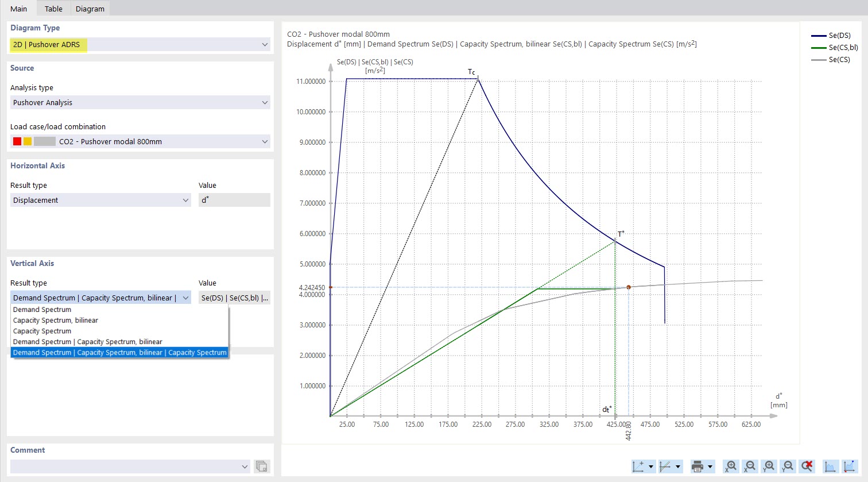This screenshot has height=482, width=868.
Task: Zoom in horizontally on the diagram
Action: click(x=730, y=466)
